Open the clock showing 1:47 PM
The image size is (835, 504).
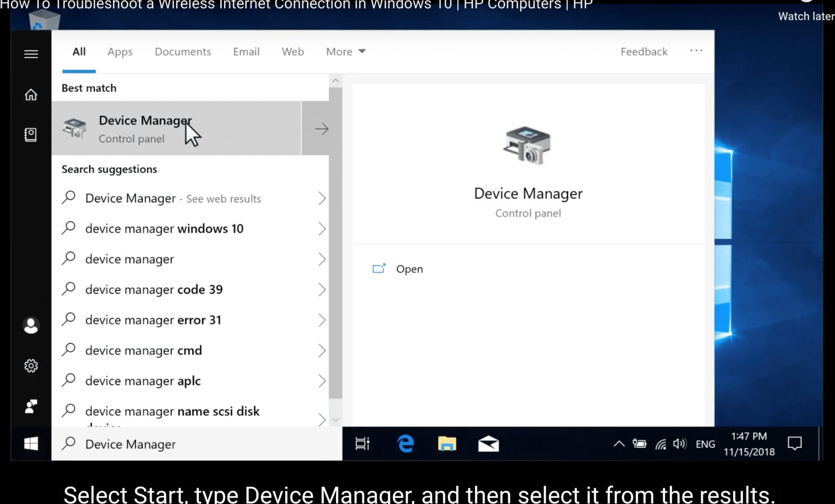click(x=749, y=444)
